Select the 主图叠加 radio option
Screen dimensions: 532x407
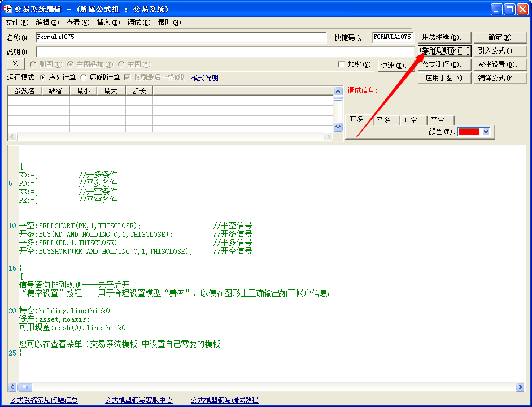coord(90,64)
